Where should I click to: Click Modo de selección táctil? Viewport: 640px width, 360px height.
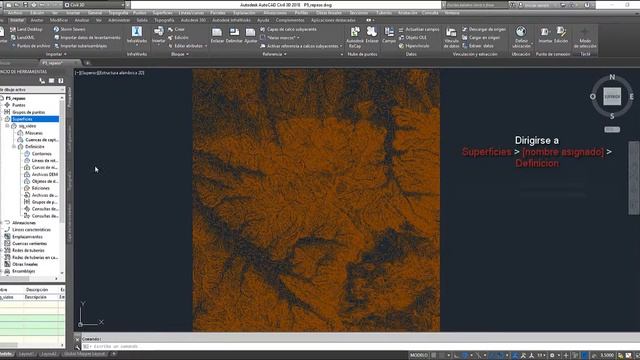pos(585,38)
